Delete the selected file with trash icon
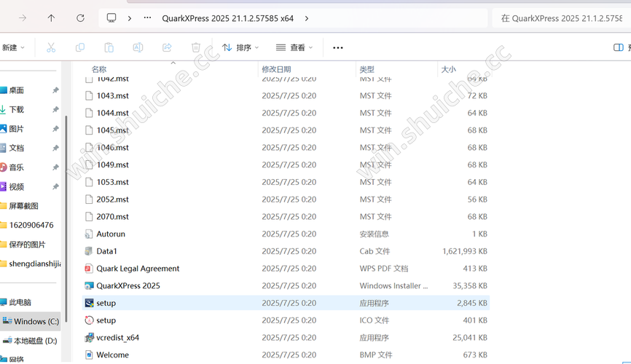The width and height of the screenshot is (631, 364). tap(196, 47)
